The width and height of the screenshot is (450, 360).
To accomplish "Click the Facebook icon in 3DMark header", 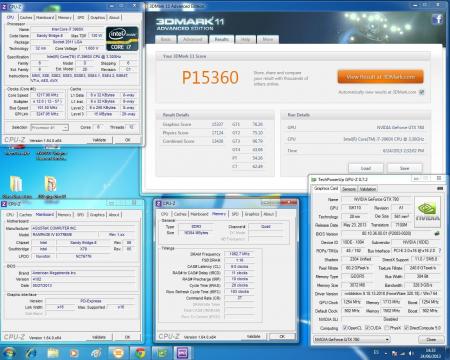I will [x=438, y=19].
